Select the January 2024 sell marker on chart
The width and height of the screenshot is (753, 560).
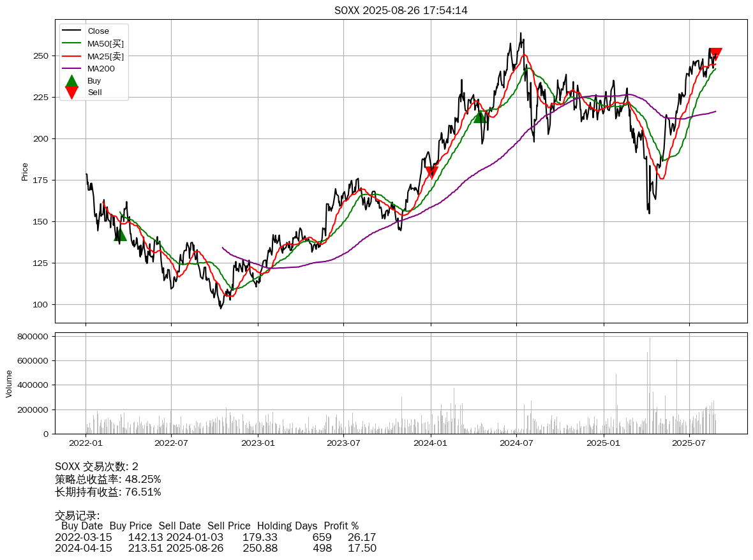(x=432, y=172)
